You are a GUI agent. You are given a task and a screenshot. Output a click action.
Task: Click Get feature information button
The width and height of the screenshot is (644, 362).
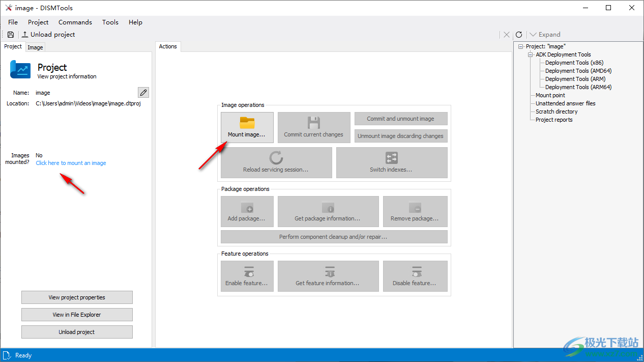point(328,276)
